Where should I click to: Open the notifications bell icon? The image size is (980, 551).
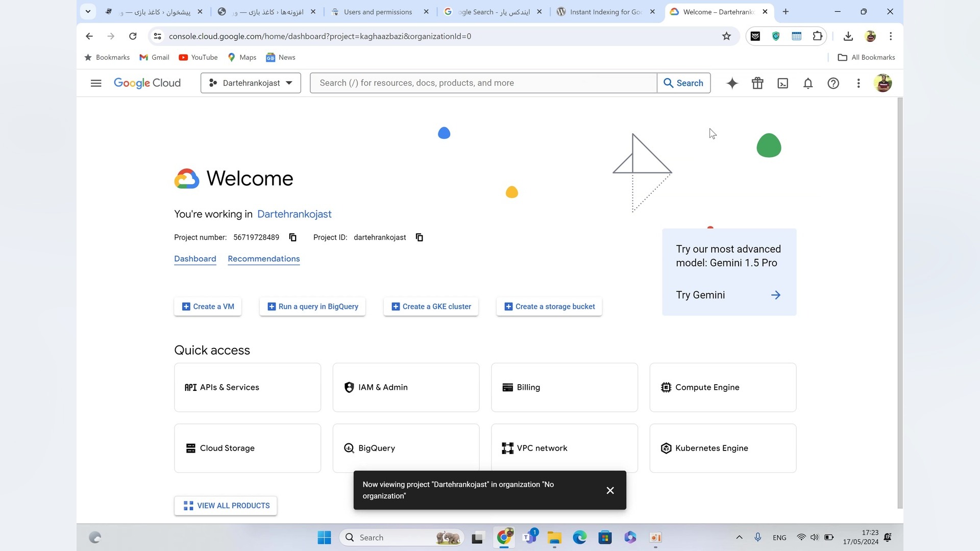click(808, 83)
